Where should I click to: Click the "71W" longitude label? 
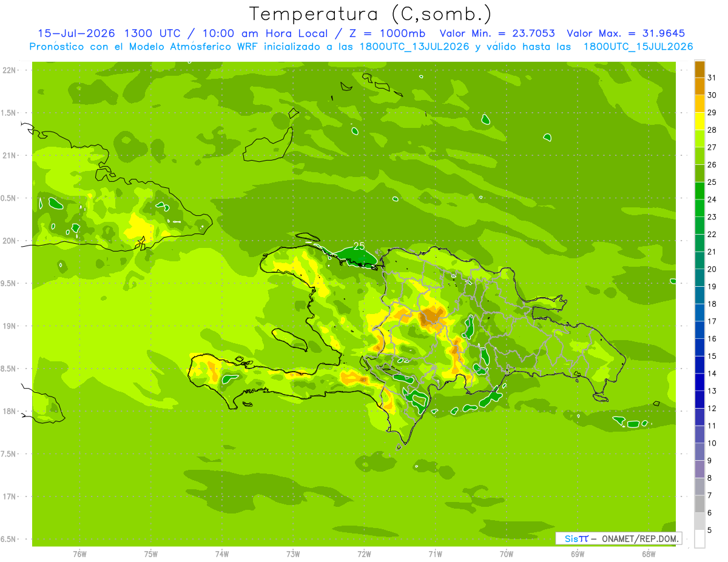pos(435,554)
